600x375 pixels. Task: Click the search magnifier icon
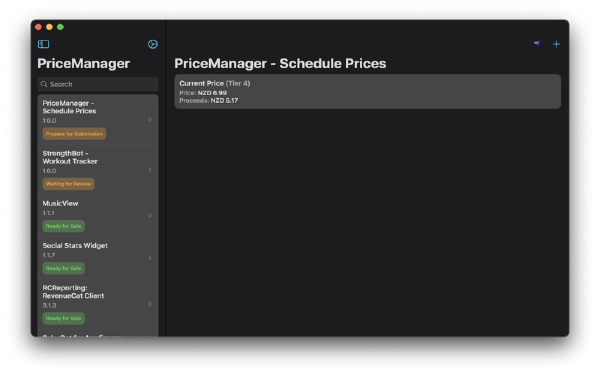[x=44, y=84]
